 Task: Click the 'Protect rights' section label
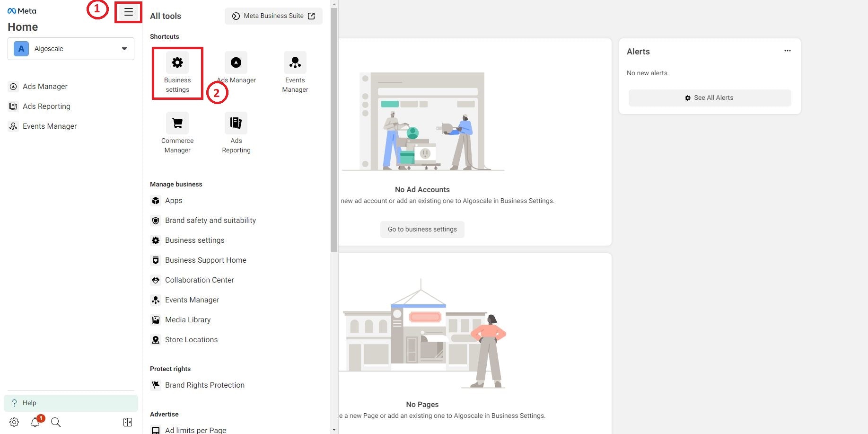pos(170,369)
